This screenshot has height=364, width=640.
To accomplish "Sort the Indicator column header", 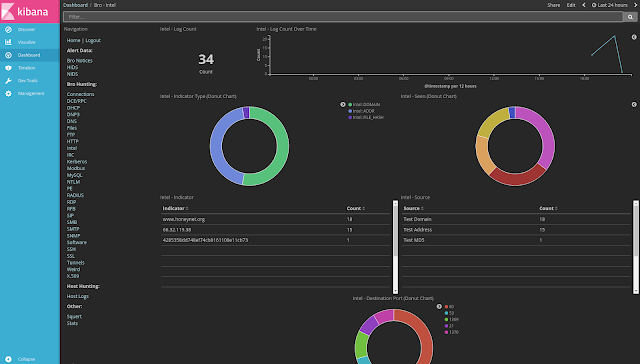I will coord(176,209).
